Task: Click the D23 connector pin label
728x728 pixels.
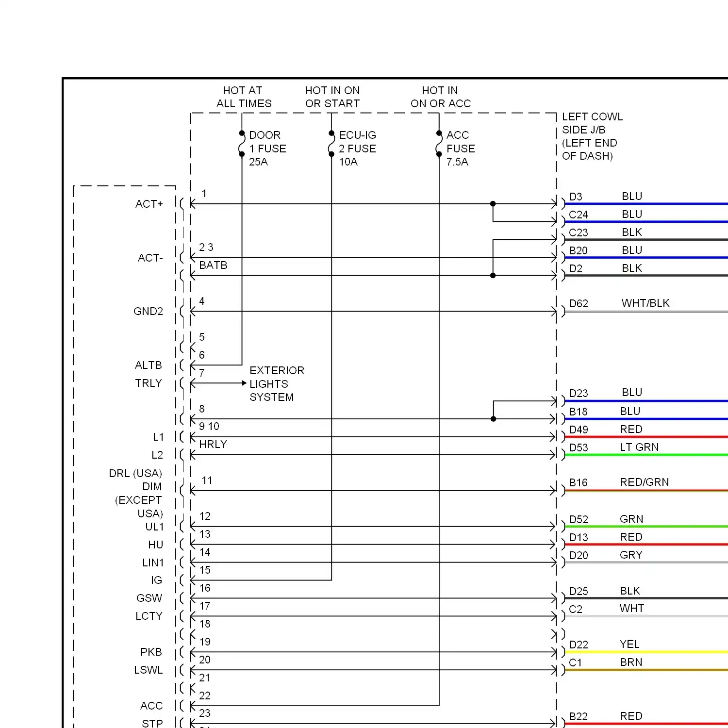Action: 579,393
